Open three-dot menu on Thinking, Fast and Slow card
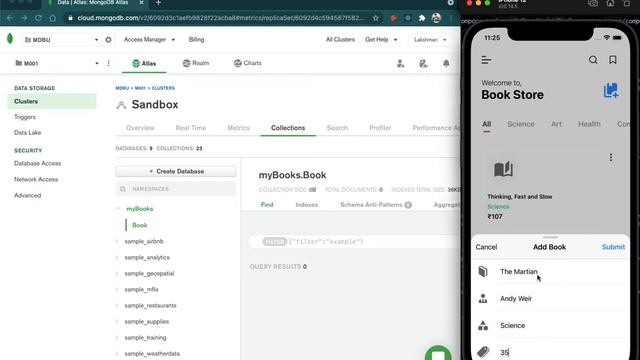Viewport: 640px width, 360px height. click(611, 158)
